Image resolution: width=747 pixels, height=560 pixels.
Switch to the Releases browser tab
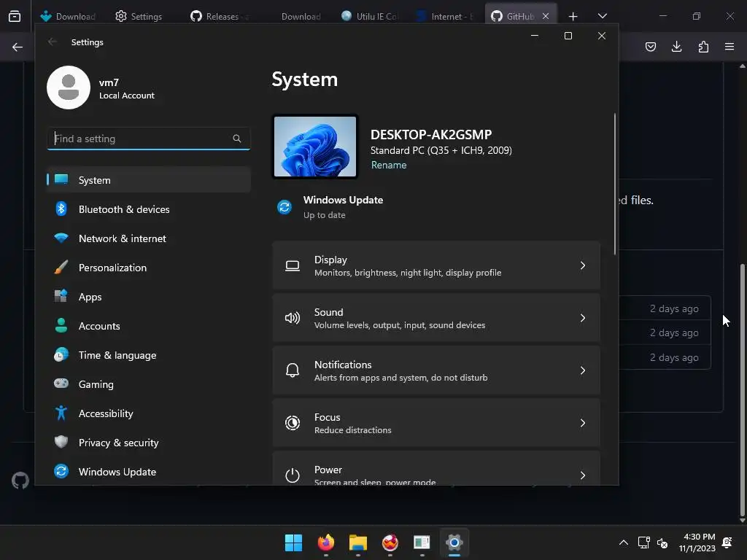tap(220, 16)
